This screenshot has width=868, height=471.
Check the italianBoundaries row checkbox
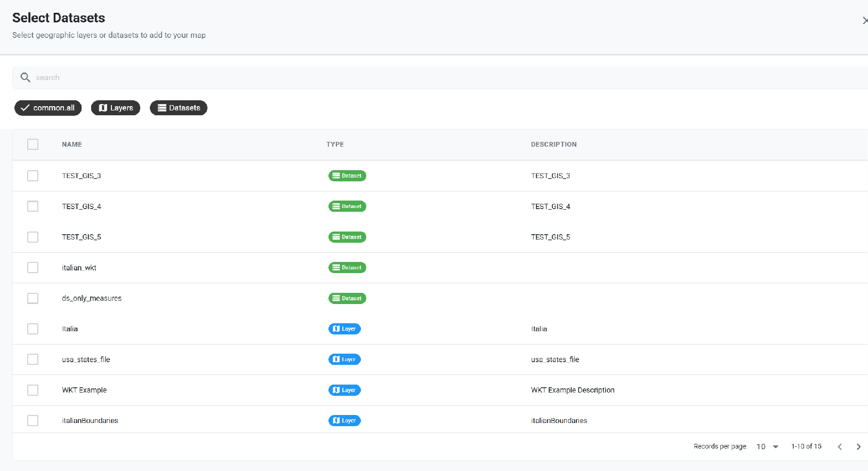(x=33, y=421)
